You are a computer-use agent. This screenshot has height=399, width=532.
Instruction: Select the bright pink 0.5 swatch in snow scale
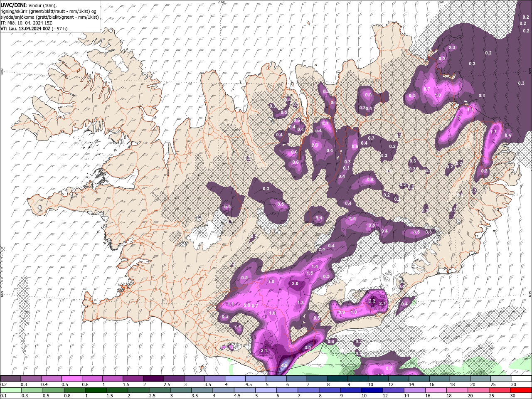click(71, 379)
